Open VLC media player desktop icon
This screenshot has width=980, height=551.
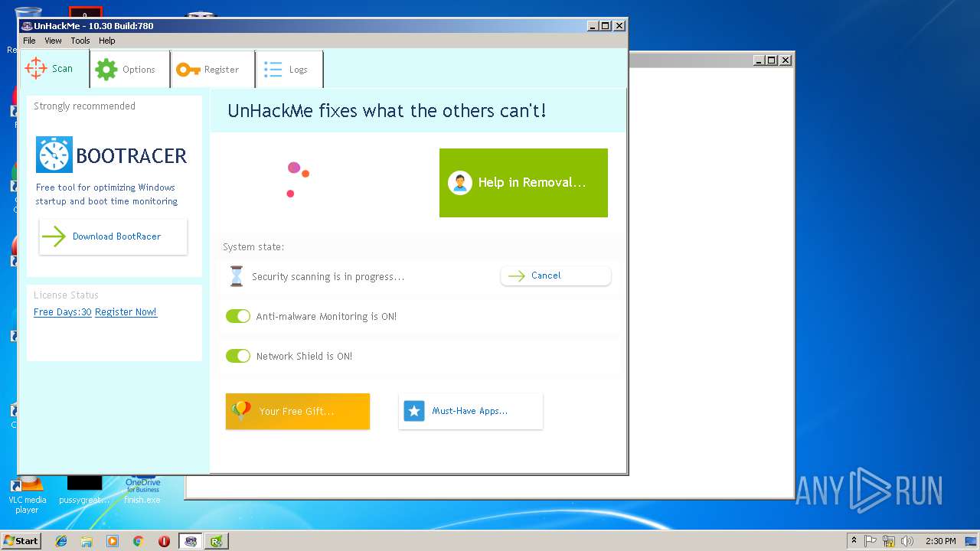(x=28, y=494)
